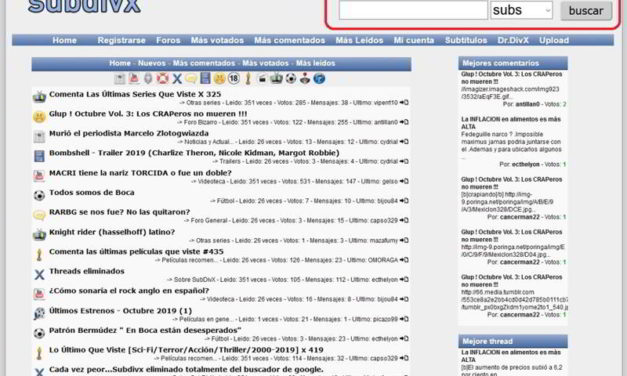Open thread 'Knight rider (hasselhoff) latino?'
627x376 pixels.
click(112, 232)
